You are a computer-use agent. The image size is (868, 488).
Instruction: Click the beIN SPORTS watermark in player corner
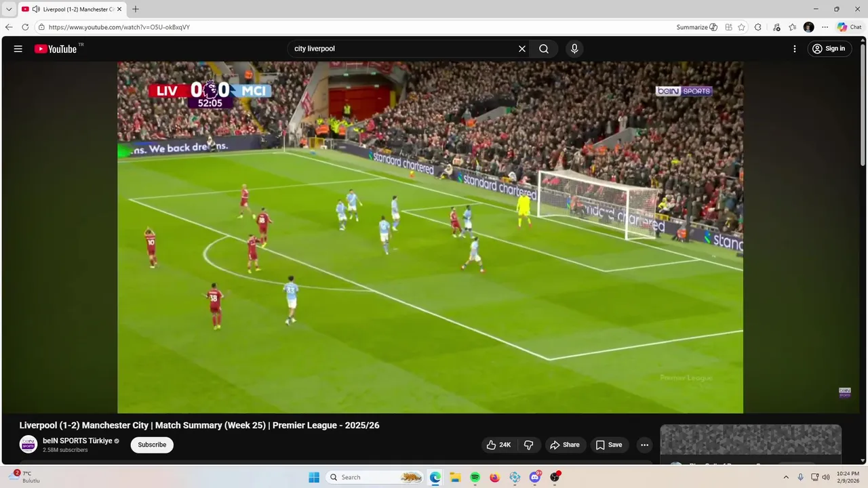click(x=845, y=392)
